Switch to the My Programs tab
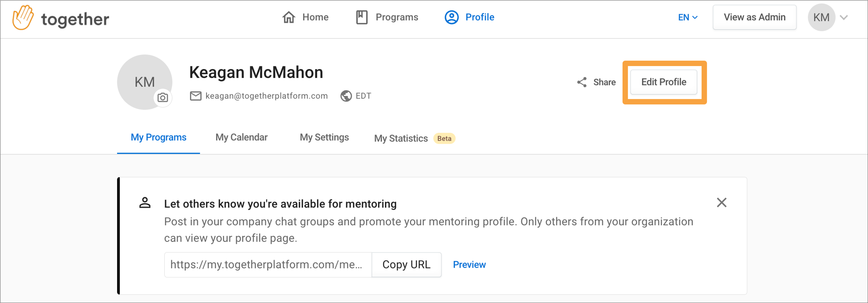The width and height of the screenshot is (868, 303). click(158, 137)
